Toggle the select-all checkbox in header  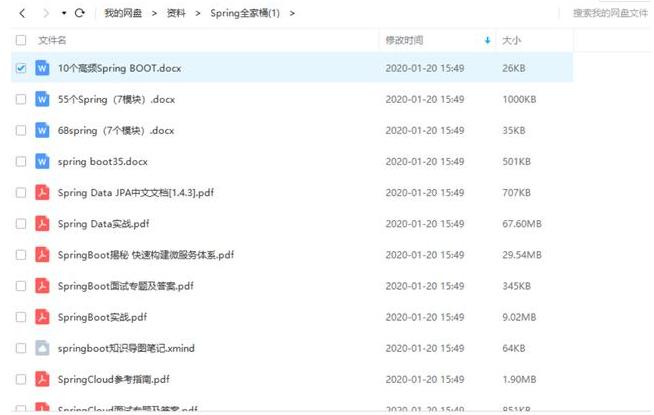(21, 40)
